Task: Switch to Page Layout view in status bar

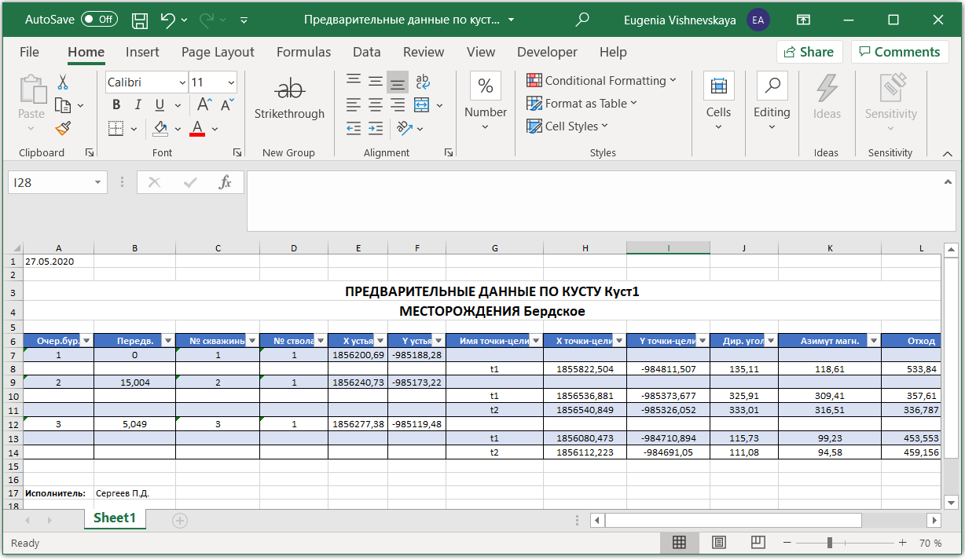Action: (x=718, y=543)
